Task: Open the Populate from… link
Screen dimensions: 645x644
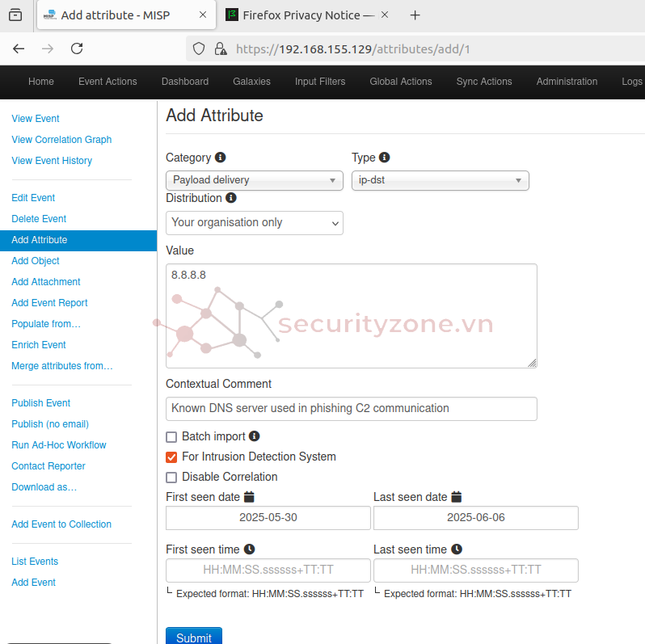Action: (x=46, y=324)
